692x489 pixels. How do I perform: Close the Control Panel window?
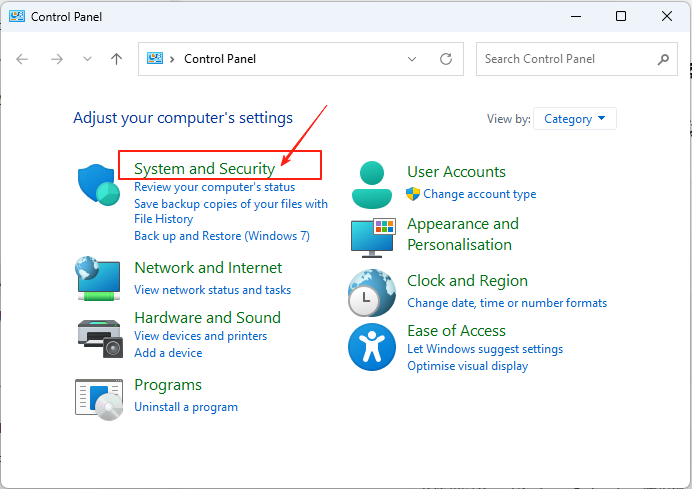(666, 16)
